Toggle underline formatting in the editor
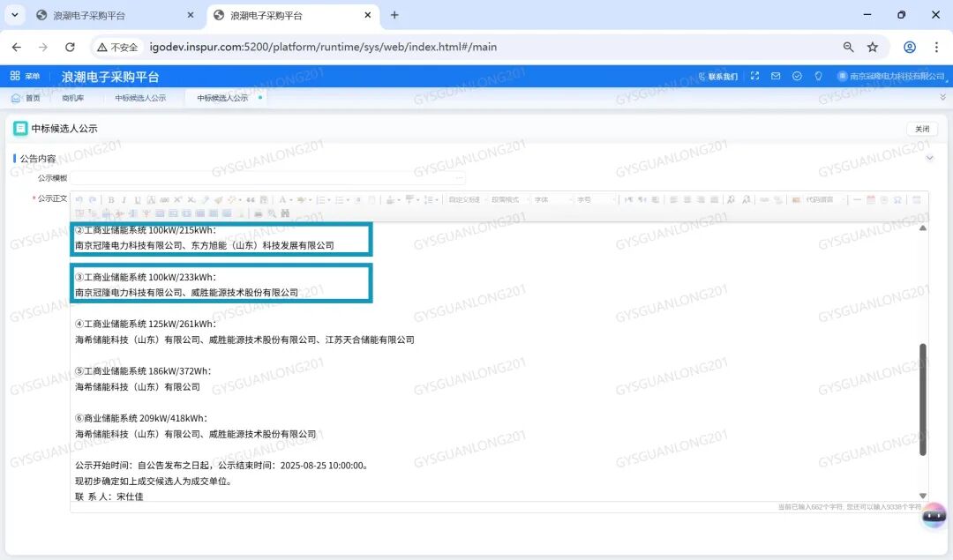The image size is (953, 560). [137, 200]
